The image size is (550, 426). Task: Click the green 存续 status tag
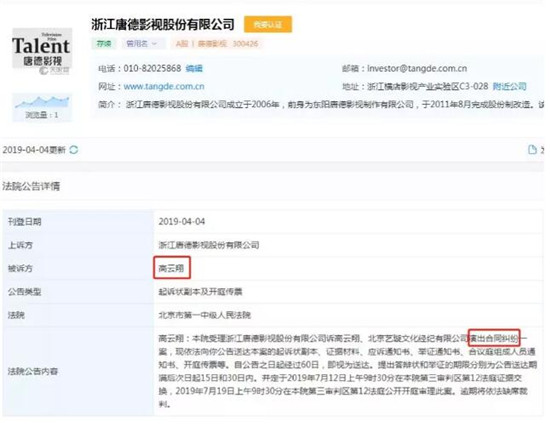click(x=104, y=44)
